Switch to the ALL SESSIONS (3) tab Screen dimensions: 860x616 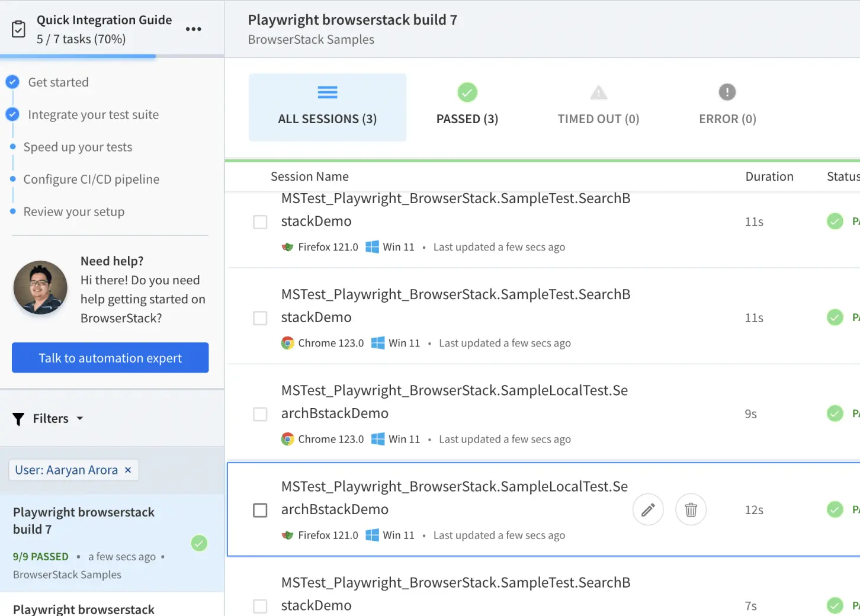point(327,107)
